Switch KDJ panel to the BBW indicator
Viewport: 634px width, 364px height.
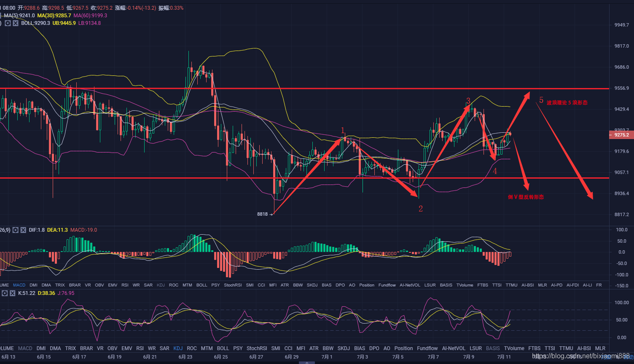[328, 348]
